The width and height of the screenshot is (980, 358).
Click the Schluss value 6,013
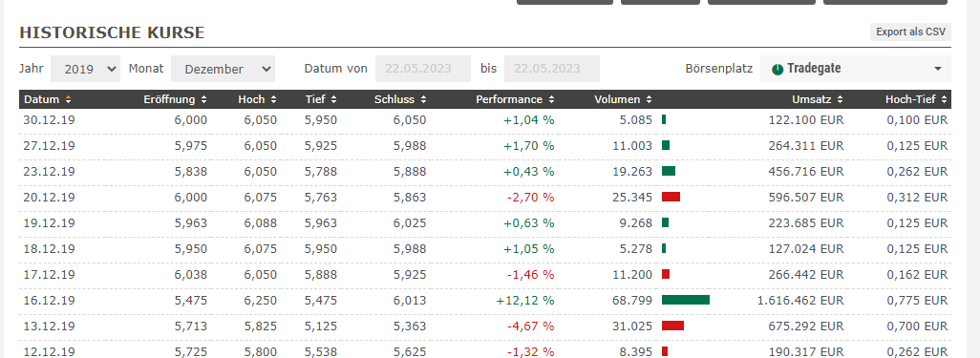pyautogui.click(x=410, y=301)
